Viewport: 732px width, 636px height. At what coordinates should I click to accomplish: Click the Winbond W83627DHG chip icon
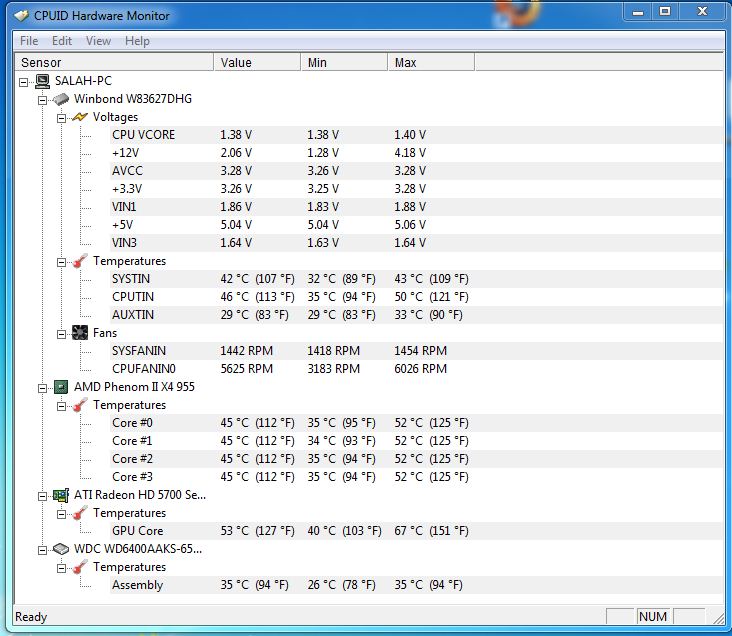(61, 99)
